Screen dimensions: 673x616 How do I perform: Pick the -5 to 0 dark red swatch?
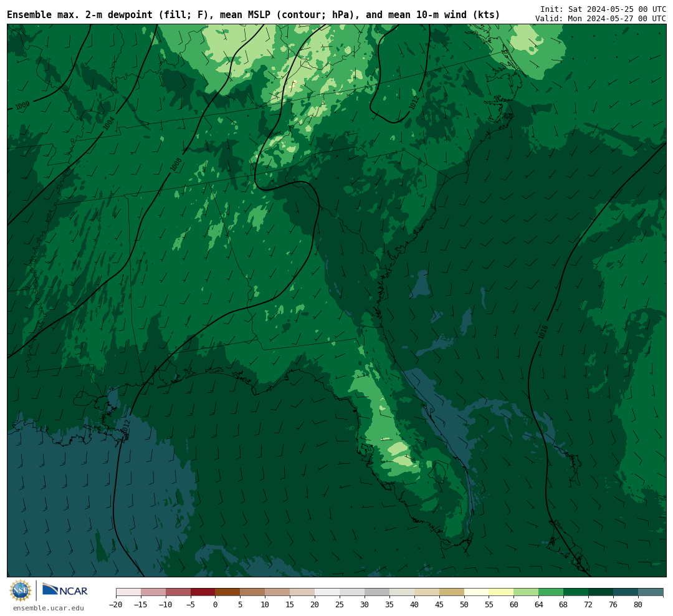[x=203, y=592]
